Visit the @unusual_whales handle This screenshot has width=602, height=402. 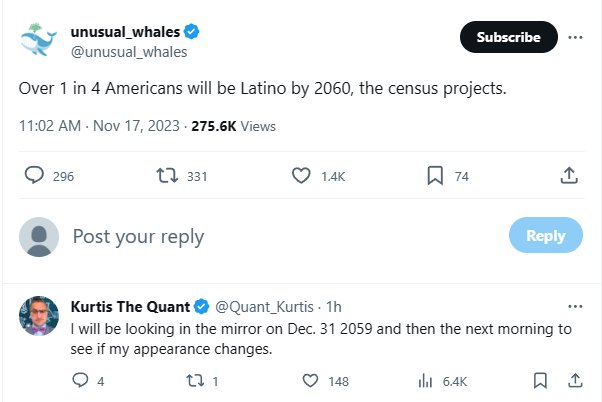129,52
